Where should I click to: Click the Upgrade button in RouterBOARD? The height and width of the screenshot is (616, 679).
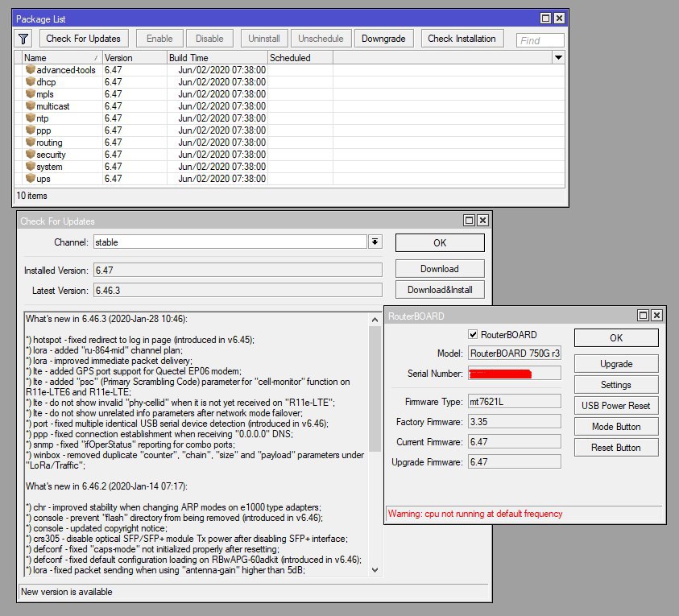pos(616,364)
